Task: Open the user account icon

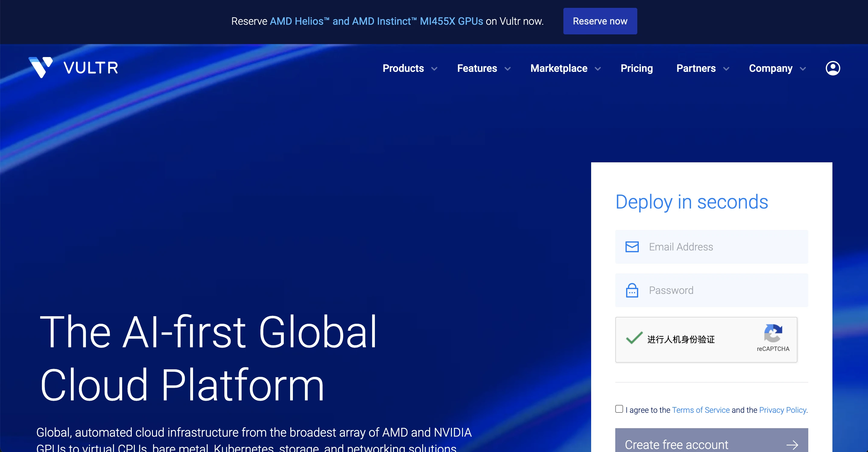Action: click(833, 68)
